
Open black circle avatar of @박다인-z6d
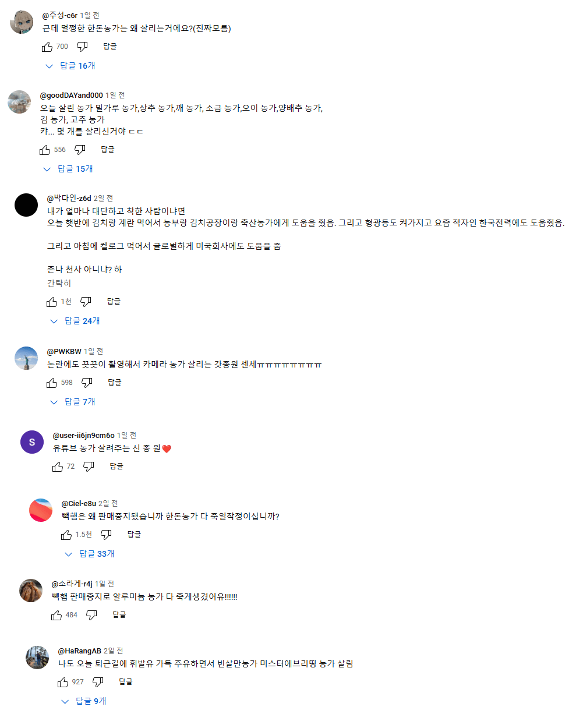[x=26, y=205]
